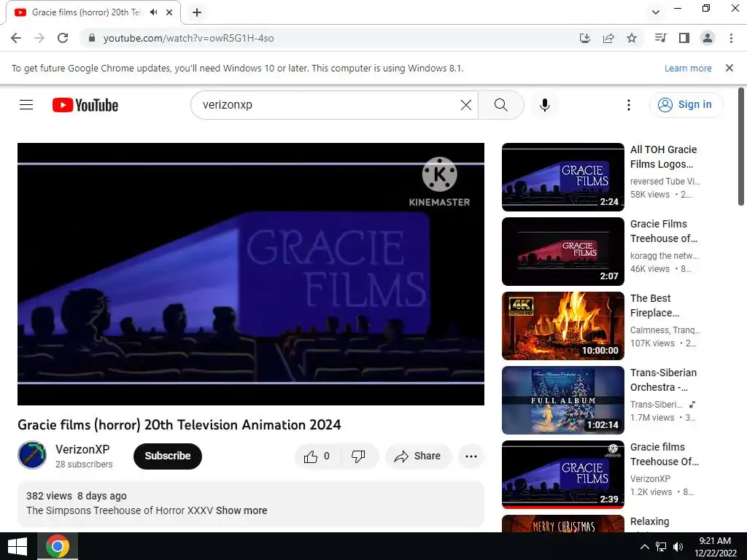Open the Chrome profile avatar icon
Screen dimensions: 747x560
(x=708, y=38)
